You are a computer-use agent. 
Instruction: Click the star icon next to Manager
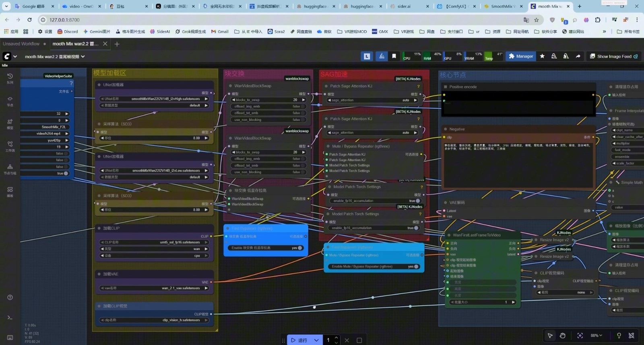(x=542, y=56)
